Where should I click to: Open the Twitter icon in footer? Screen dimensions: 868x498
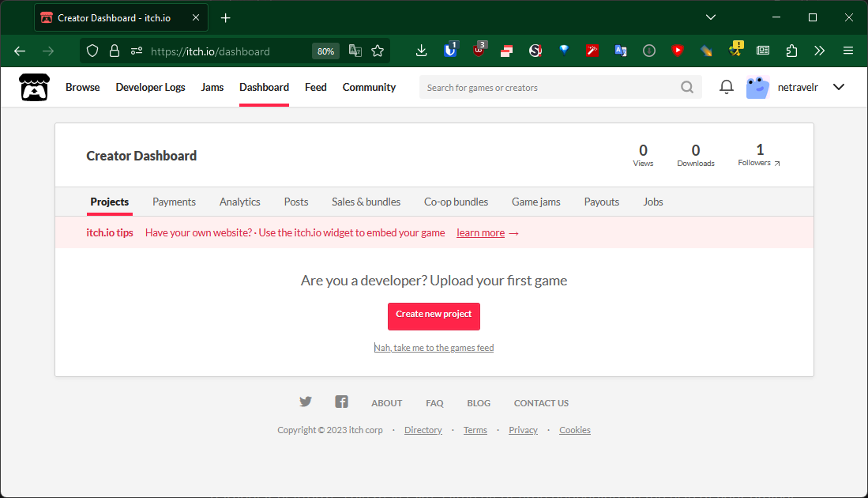pyautogui.click(x=306, y=402)
